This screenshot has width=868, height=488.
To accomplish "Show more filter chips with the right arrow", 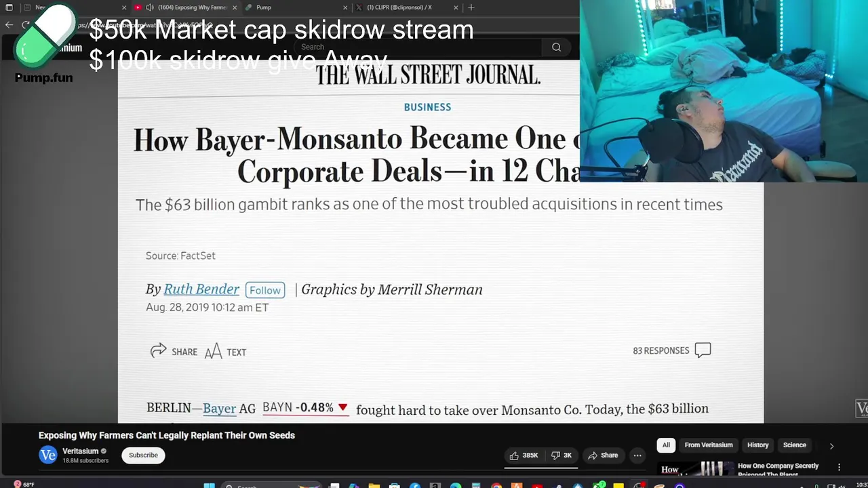I will click(831, 446).
